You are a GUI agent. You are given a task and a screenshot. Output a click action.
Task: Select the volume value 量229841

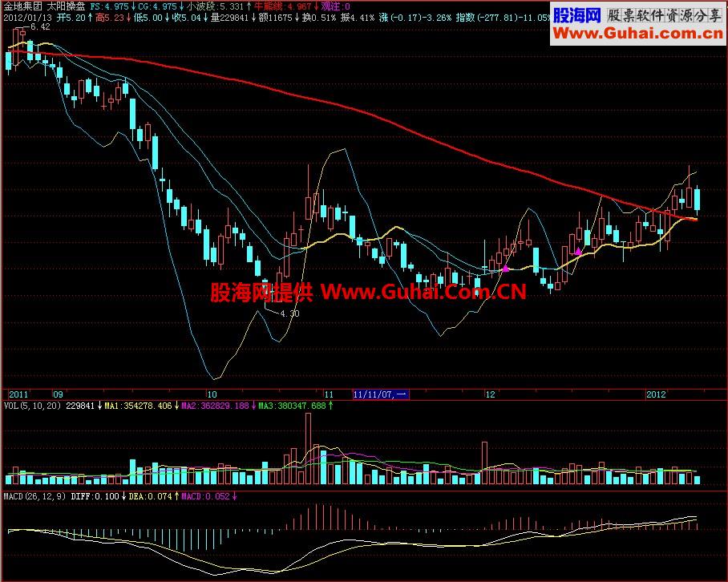point(229,18)
